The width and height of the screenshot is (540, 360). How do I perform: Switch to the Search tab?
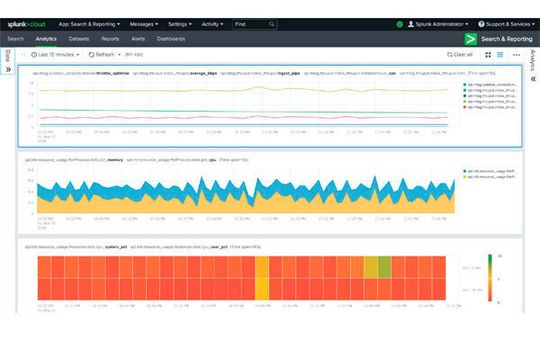15,39
